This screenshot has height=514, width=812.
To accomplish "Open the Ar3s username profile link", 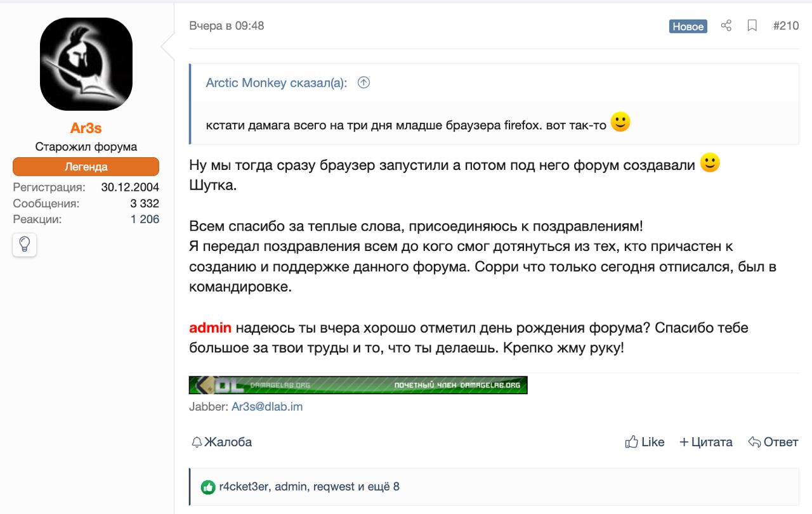I will click(x=86, y=128).
